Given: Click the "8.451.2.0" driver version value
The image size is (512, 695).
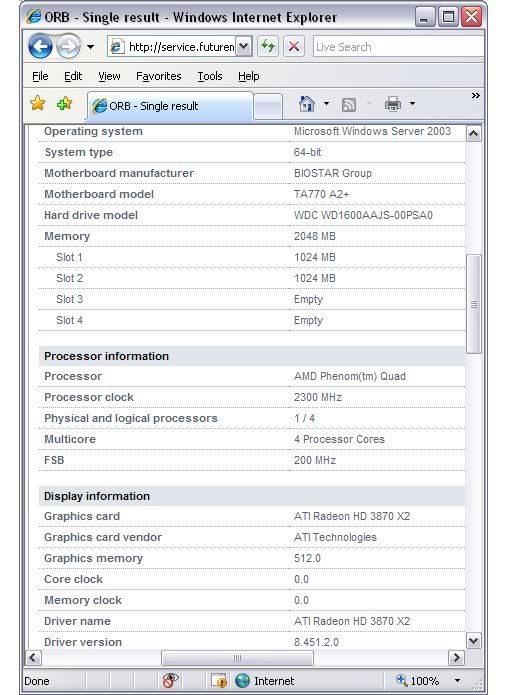Looking at the screenshot, I should pyautogui.click(x=316, y=642).
